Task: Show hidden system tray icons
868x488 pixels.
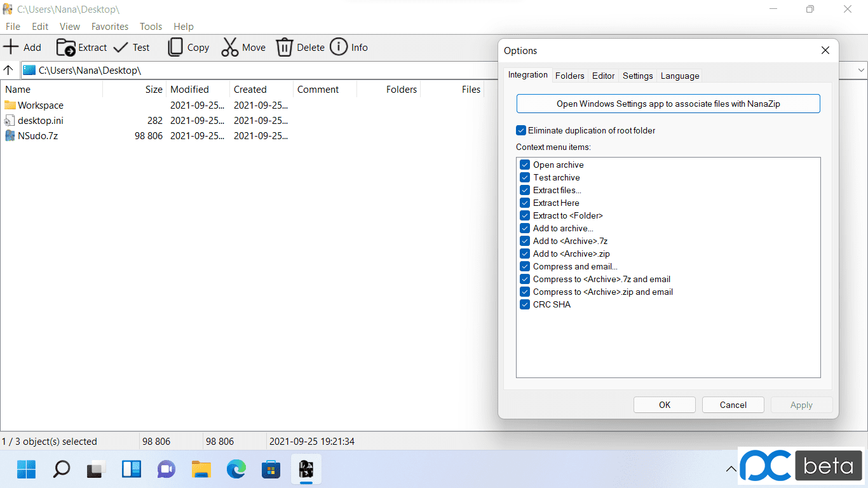Action: (x=731, y=470)
